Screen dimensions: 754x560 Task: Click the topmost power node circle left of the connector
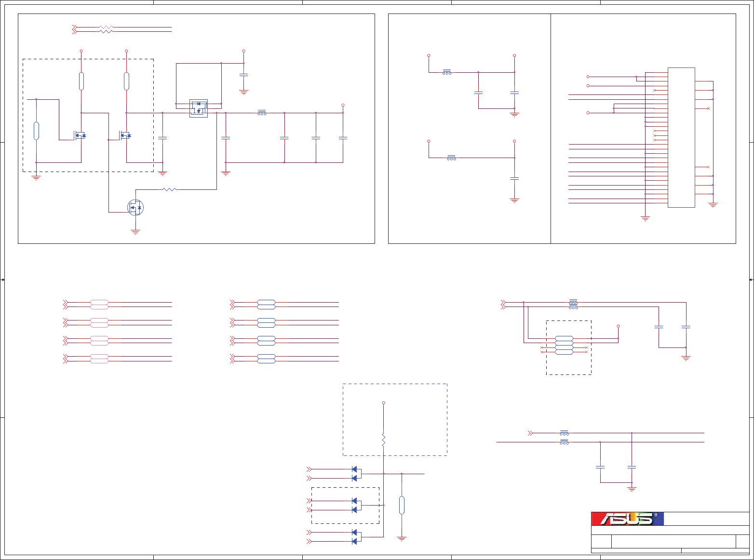tap(588, 77)
